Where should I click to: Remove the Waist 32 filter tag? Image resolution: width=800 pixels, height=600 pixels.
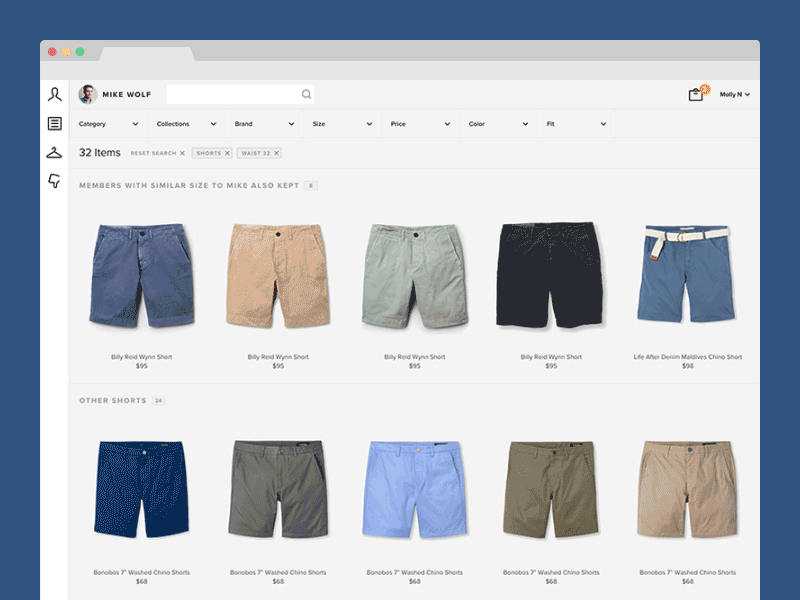[277, 153]
